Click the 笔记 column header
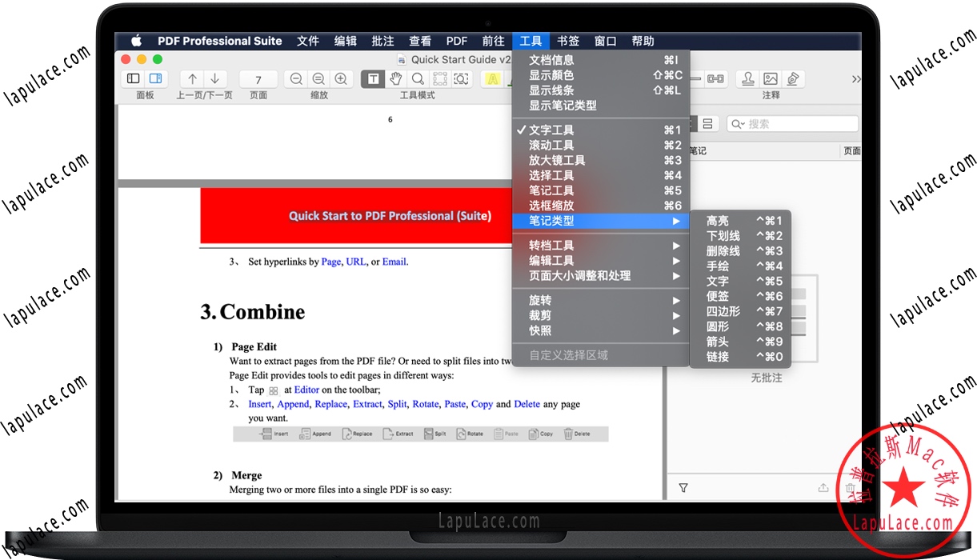Image resolution: width=977 pixels, height=560 pixels. [698, 150]
